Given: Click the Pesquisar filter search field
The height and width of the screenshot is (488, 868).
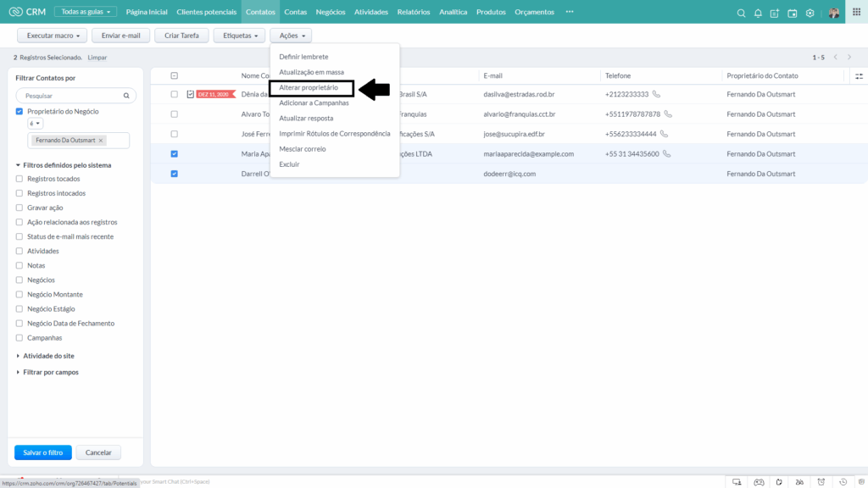Looking at the screenshot, I should (75, 96).
